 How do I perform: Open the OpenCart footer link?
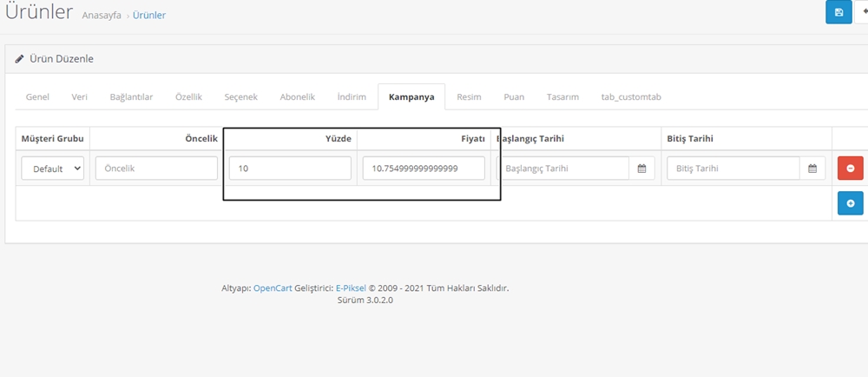pos(273,288)
